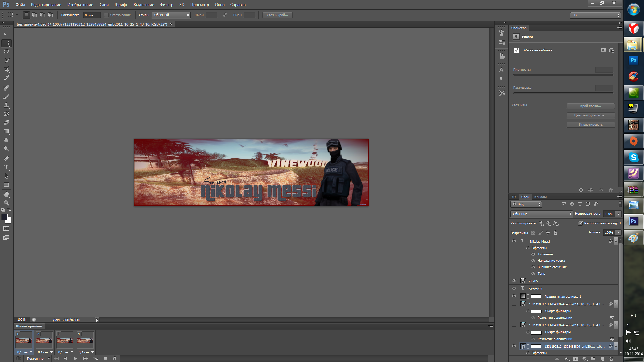Click the foreground color swatch
This screenshot has width=644, height=362.
pyautogui.click(x=5, y=217)
